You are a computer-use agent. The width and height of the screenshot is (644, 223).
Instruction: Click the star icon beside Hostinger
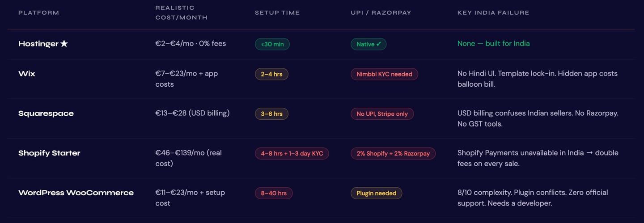(x=64, y=44)
